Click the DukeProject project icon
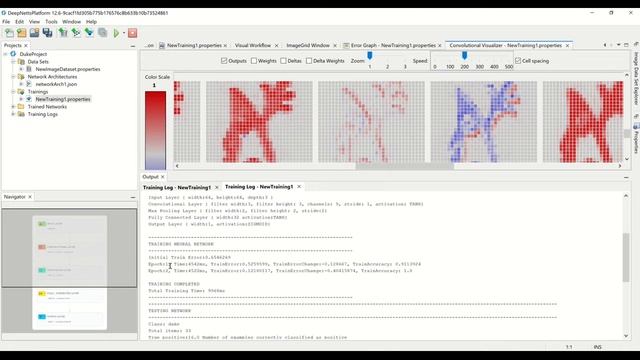Viewport: 640px width, 360px height. click(13, 54)
